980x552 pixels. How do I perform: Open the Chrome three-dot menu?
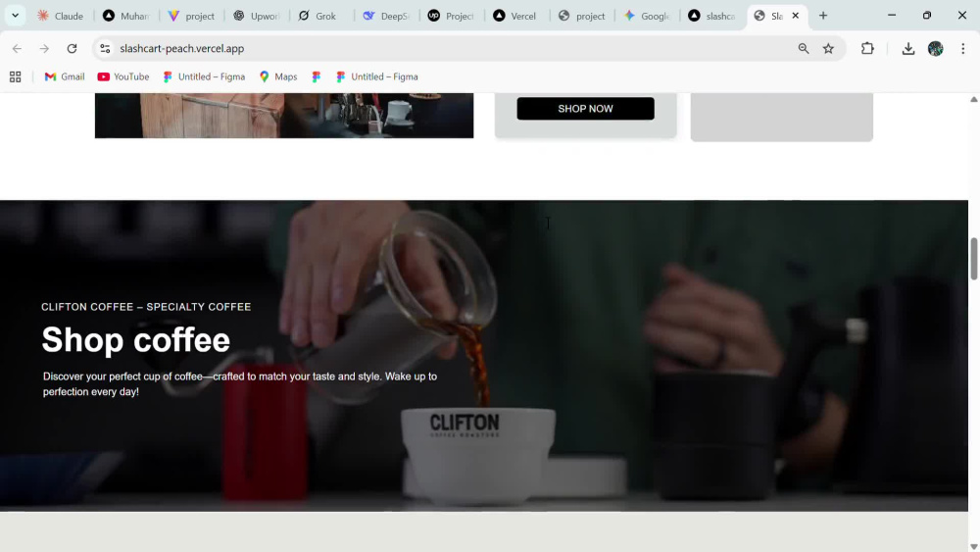pyautogui.click(x=963, y=48)
